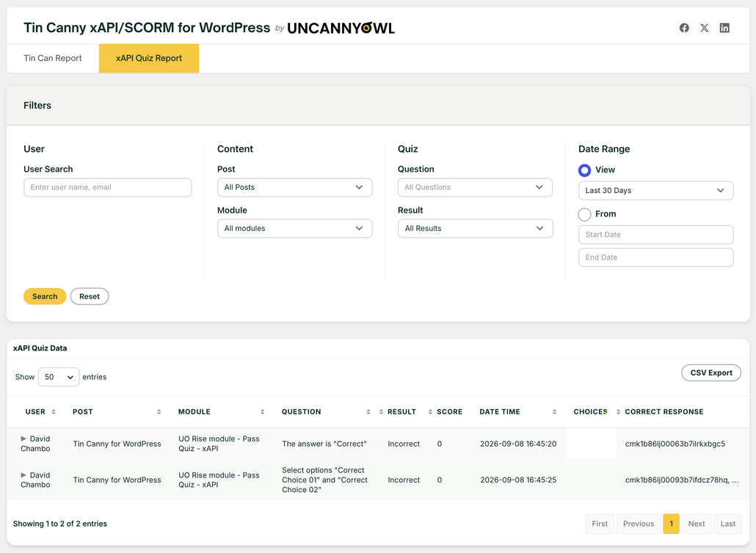Expand the first David Chambo row at 16:45:20
Viewport: 756px width, 553px height.
[23, 439]
